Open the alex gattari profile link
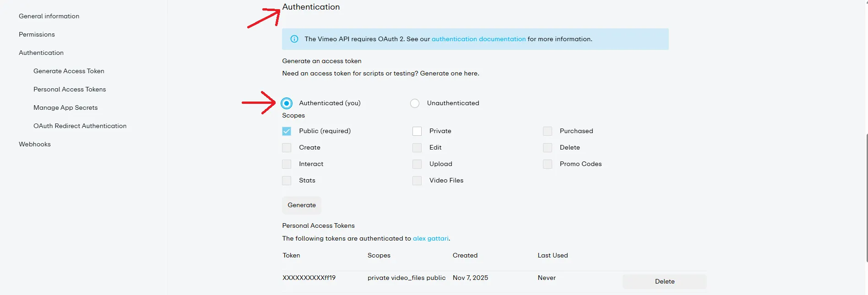 tap(430, 238)
